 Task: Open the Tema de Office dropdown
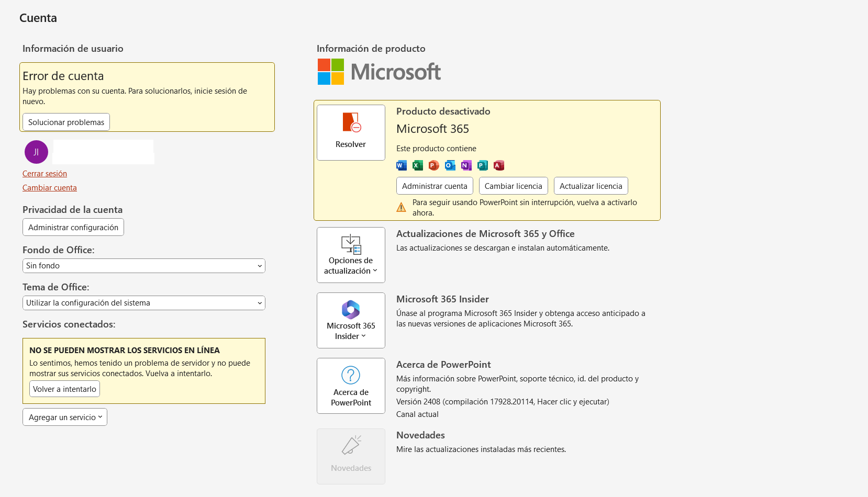pyautogui.click(x=144, y=303)
